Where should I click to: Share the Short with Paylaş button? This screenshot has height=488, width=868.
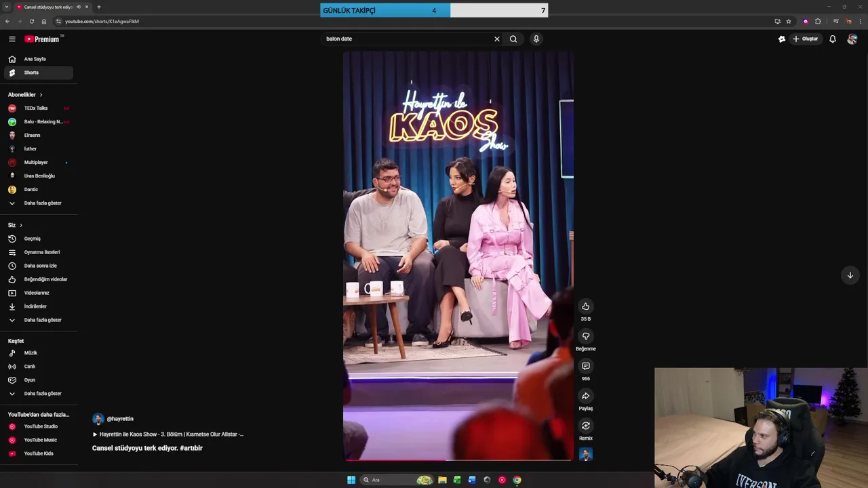[x=586, y=396]
